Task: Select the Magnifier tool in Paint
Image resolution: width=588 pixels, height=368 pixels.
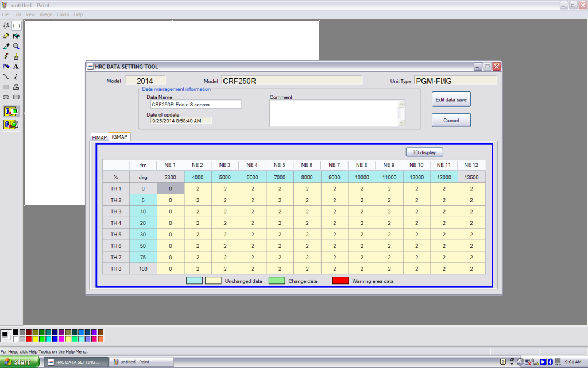Action: tap(16, 46)
